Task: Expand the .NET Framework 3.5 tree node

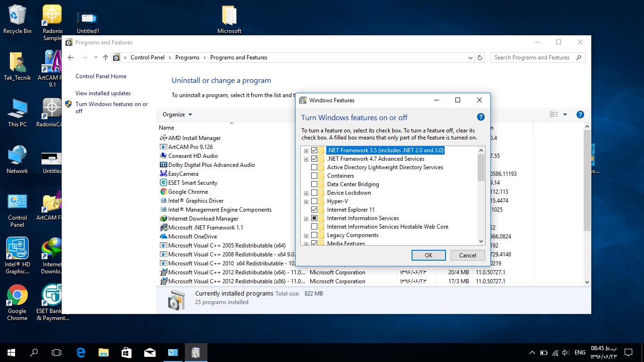Action: 306,151
